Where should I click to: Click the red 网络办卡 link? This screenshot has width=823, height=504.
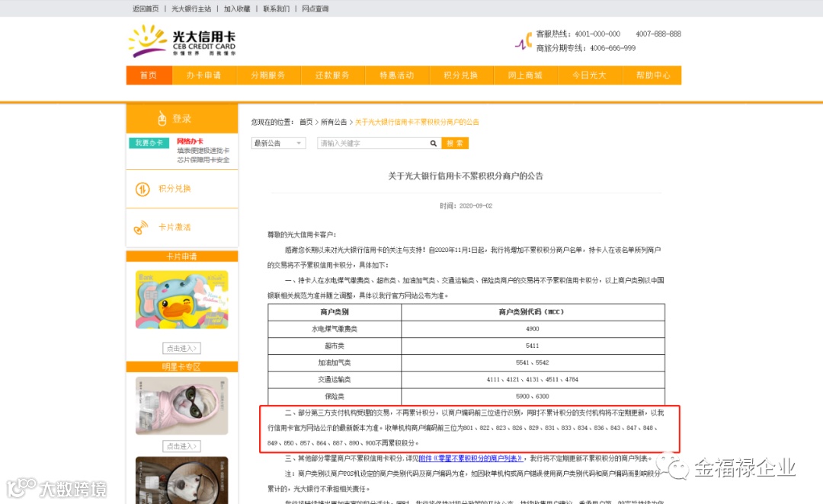coord(190,141)
